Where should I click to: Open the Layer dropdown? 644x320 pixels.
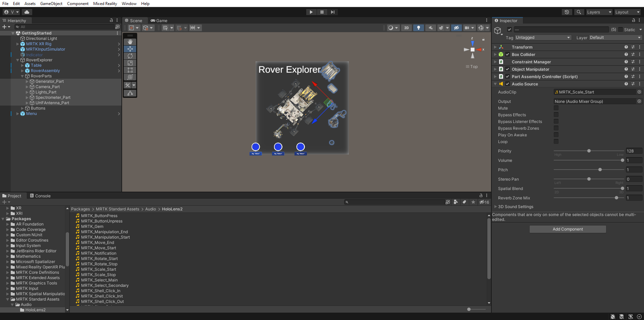click(x=615, y=38)
